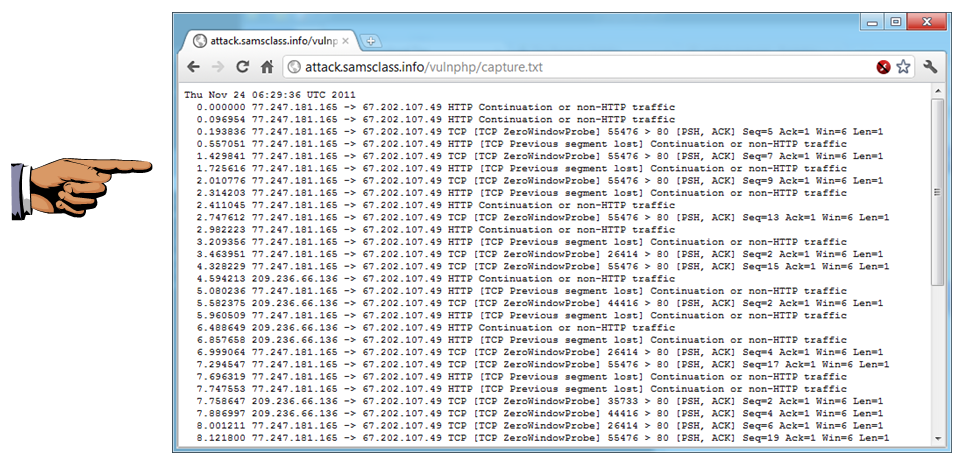Click the packet line at 2.982223
Screen dimensions: 964x468
[x=435, y=230]
